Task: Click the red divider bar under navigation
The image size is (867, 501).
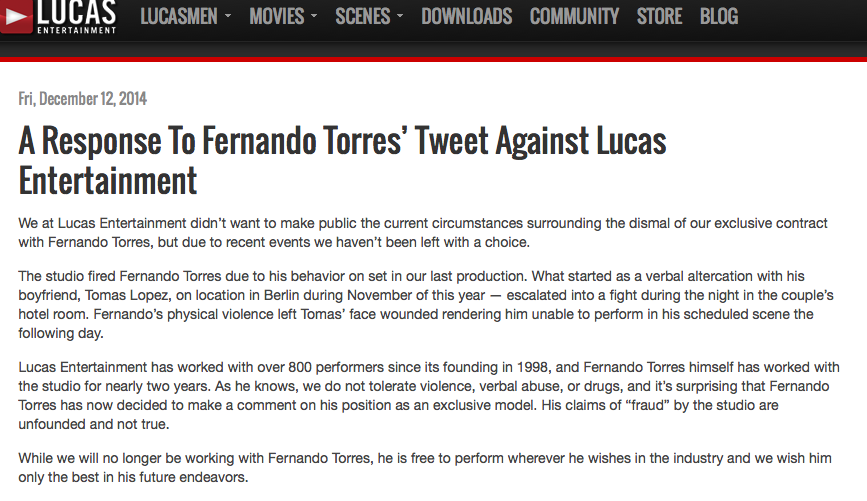Action: point(434,59)
